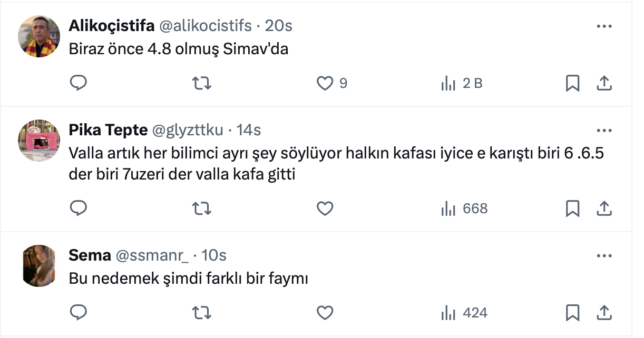Screen dimensions: 644x338
Task: Open Alikoçistifa's profile avatar
Action: tap(40, 36)
